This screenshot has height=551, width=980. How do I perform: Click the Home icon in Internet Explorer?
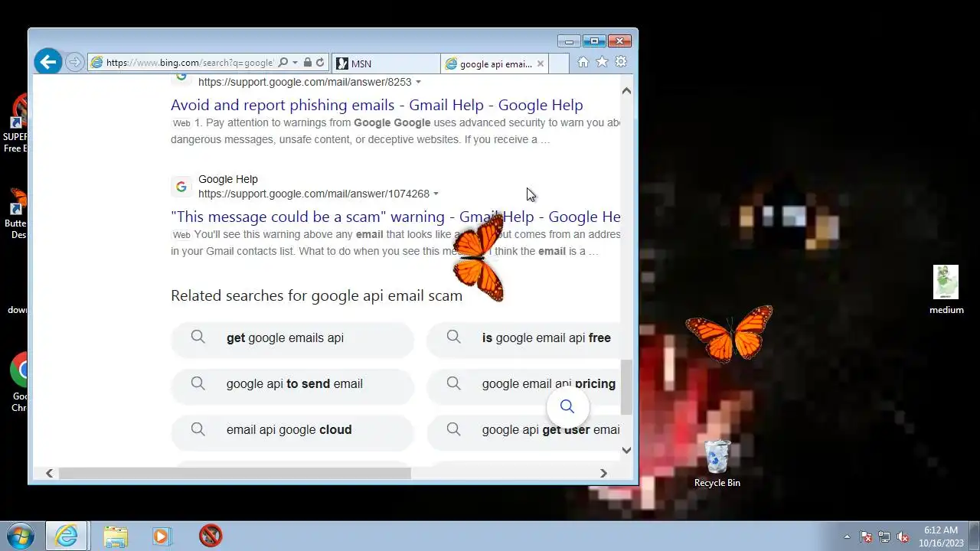(583, 62)
